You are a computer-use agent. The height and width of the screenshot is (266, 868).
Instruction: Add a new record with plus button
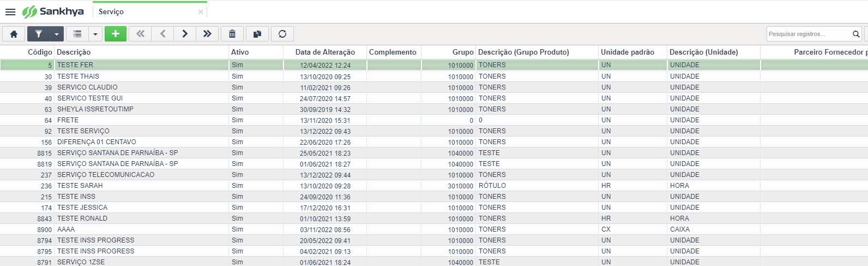pos(116,34)
